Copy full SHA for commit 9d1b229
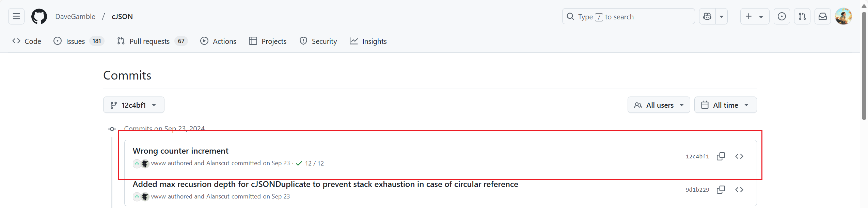The image size is (868, 208). pos(721,190)
